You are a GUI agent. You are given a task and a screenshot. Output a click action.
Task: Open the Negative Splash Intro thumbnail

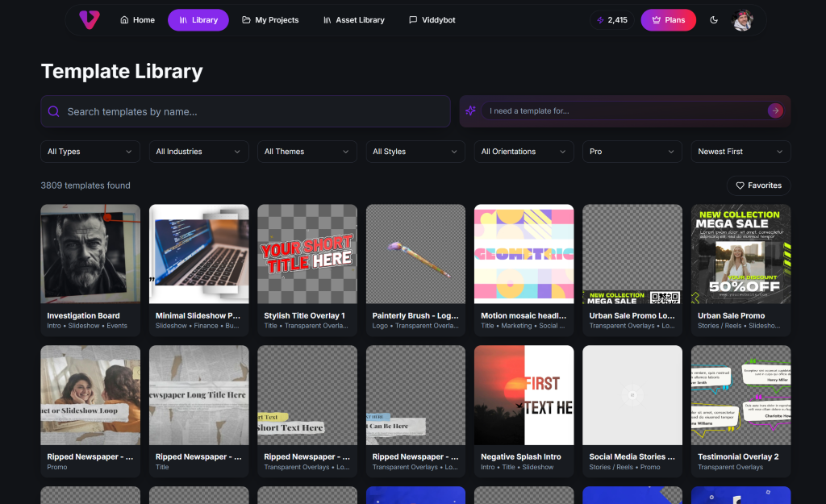click(x=524, y=395)
